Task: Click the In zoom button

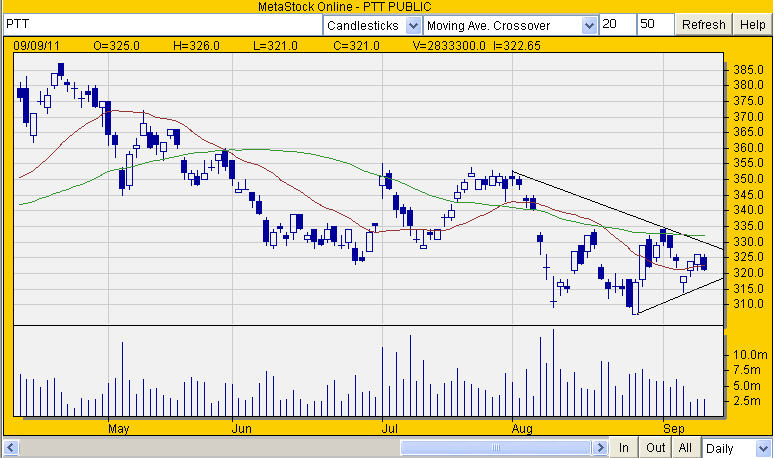Action: pos(623,448)
